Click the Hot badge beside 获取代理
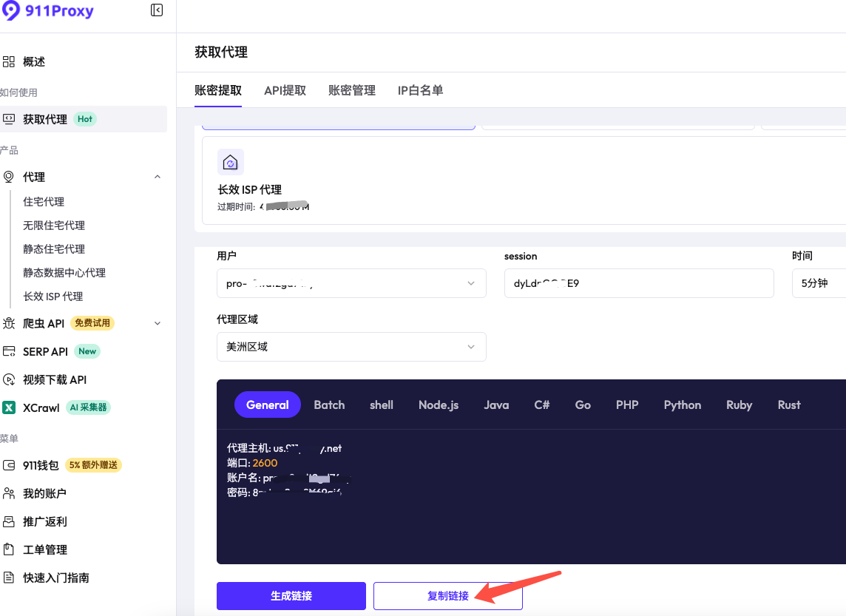This screenshot has height=616, width=846. coord(85,119)
